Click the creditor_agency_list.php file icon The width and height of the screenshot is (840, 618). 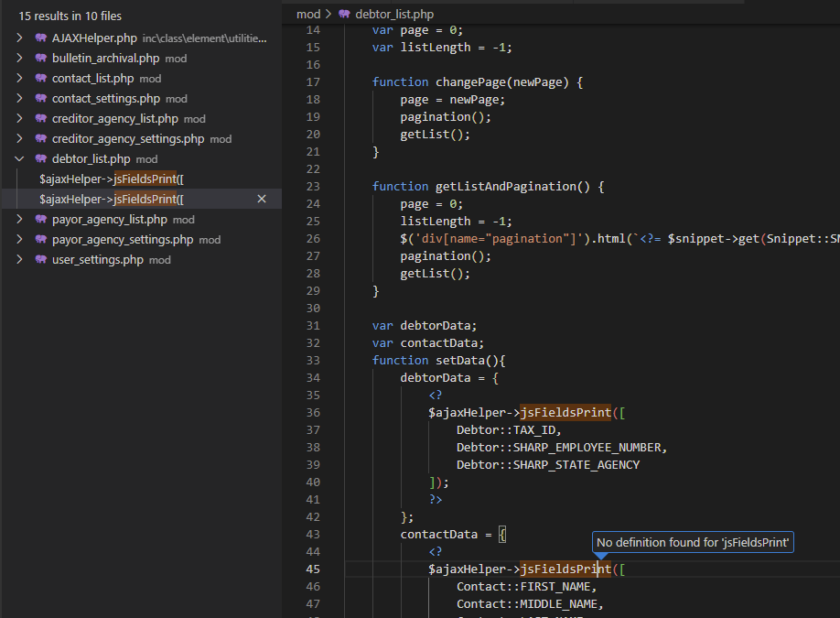pyautogui.click(x=41, y=119)
